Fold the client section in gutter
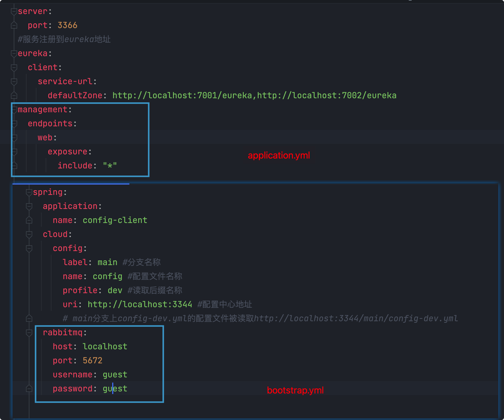Image resolution: width=504 pixels, height=420 pixels. (x=14, y=68)
